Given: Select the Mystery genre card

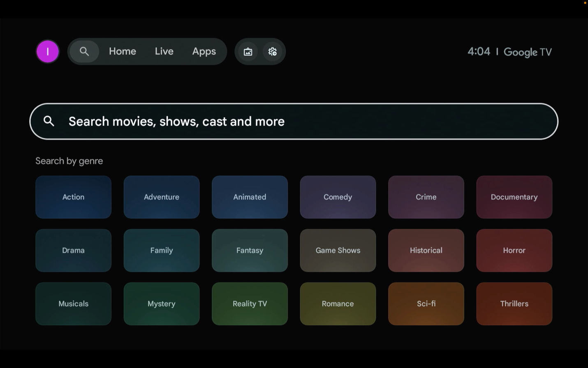Looking at the screenshot, I should coord(162,304).
